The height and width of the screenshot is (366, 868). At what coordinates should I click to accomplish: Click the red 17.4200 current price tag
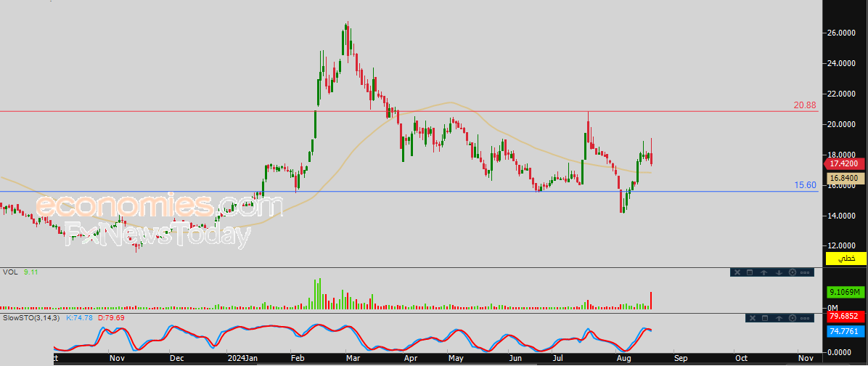click(846, 165)
